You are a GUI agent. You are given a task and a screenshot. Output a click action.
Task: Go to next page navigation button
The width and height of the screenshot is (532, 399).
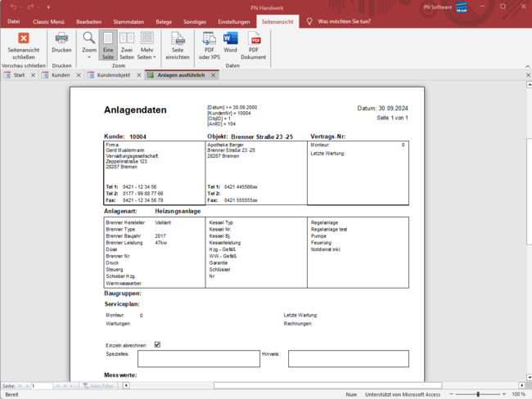click(57, 386)
